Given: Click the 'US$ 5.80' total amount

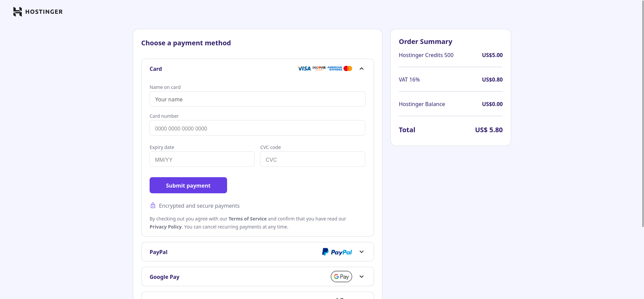Looking at the screenshot, I should pos(489,130).
